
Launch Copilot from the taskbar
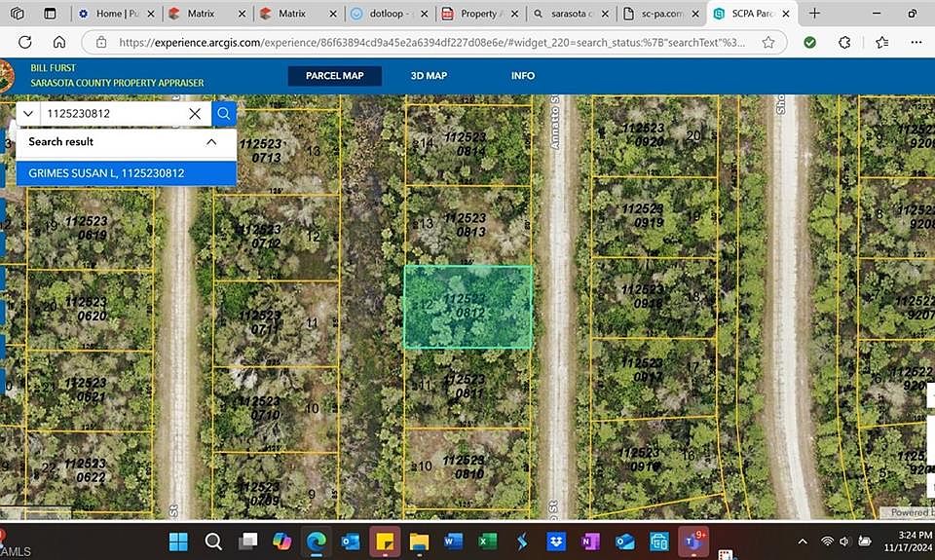pyautogui.click(x=281, y=541)
